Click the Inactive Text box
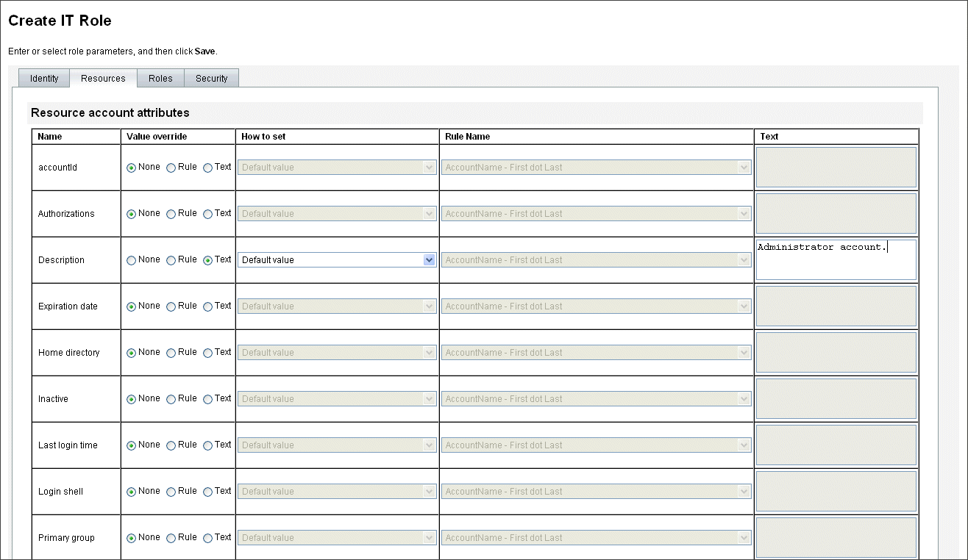Image resolution: width=968 pixels, height=560 pixels. click(x=836, y=398)
